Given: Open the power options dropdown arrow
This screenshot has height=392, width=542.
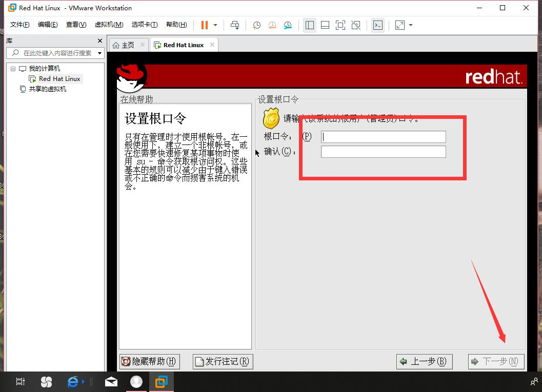Looking at the screenshot, I should 215,25.
